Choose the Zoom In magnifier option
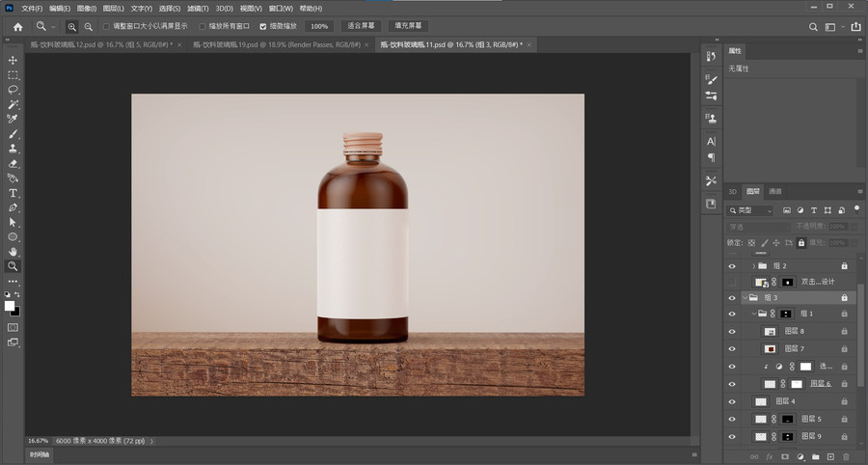 point(72,27)
